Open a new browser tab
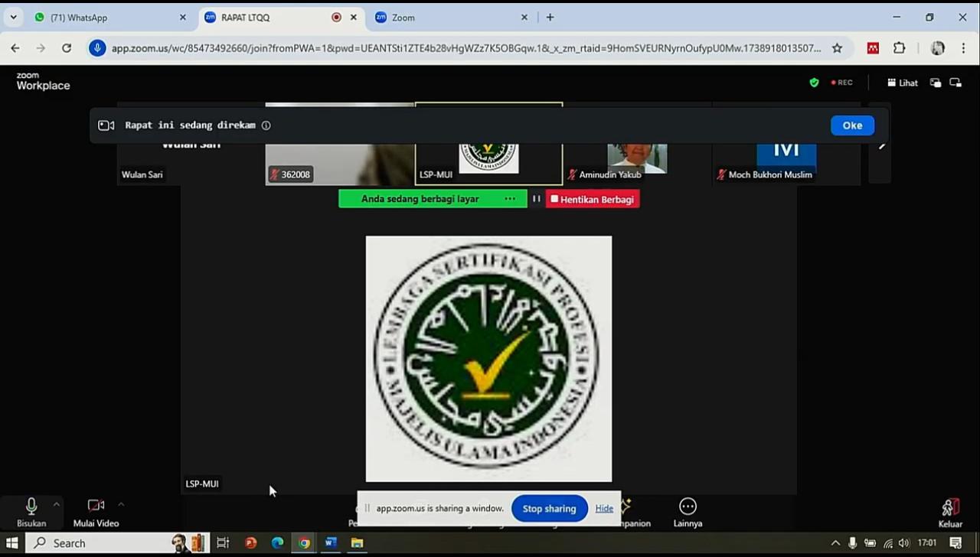This screenshot has width=980, height=557. click(550, 18)
